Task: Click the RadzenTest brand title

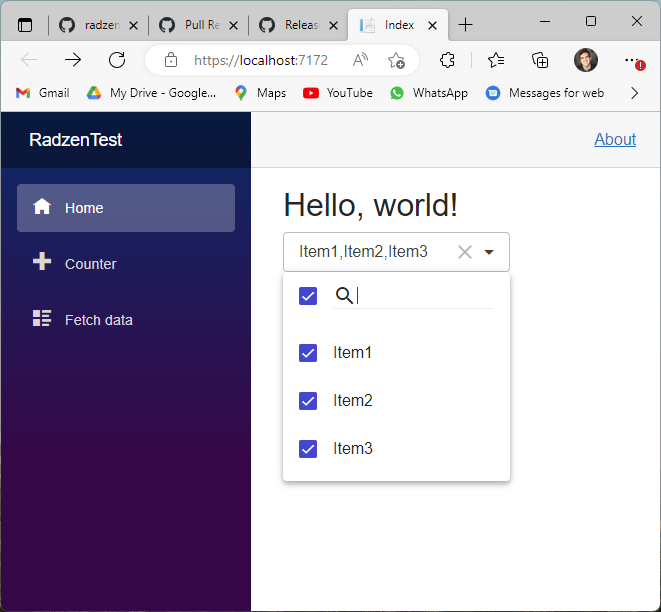Action: click(75, 140)
